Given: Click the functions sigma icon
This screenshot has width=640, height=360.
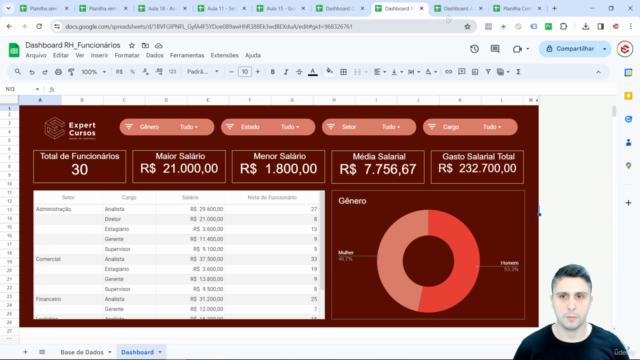Looking at the screenshot, I should point(518,72).
